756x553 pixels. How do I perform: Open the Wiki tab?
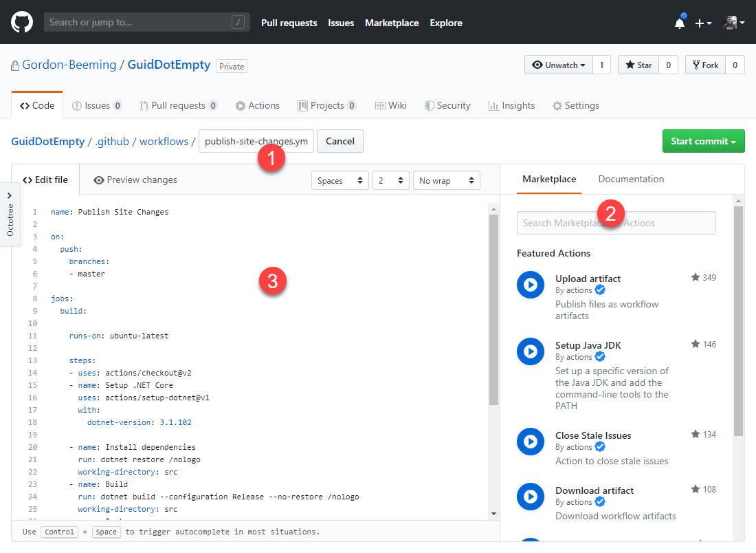point(391,105)
